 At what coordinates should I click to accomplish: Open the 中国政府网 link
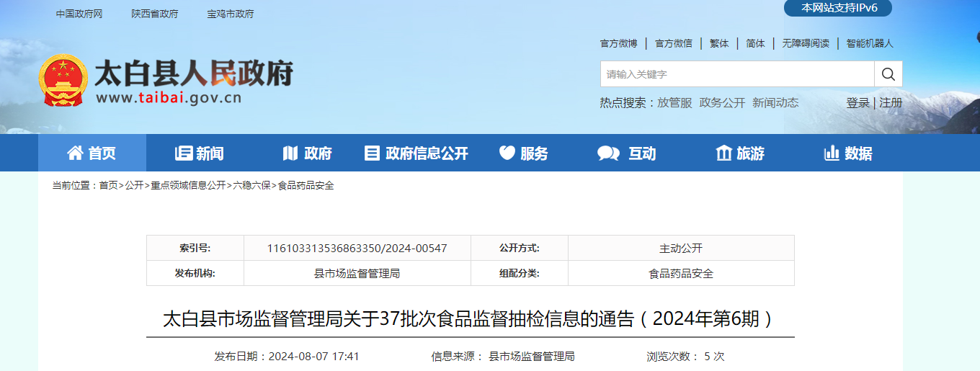click(79, 14)
